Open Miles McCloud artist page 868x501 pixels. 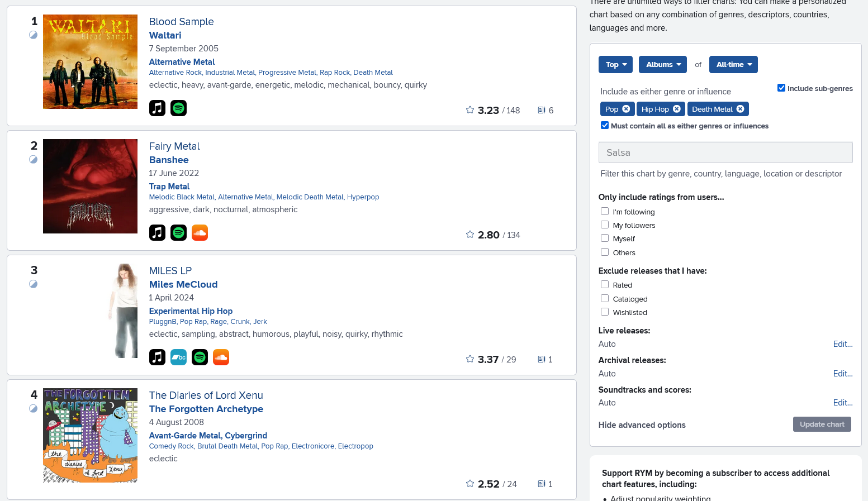coord(183,284)
